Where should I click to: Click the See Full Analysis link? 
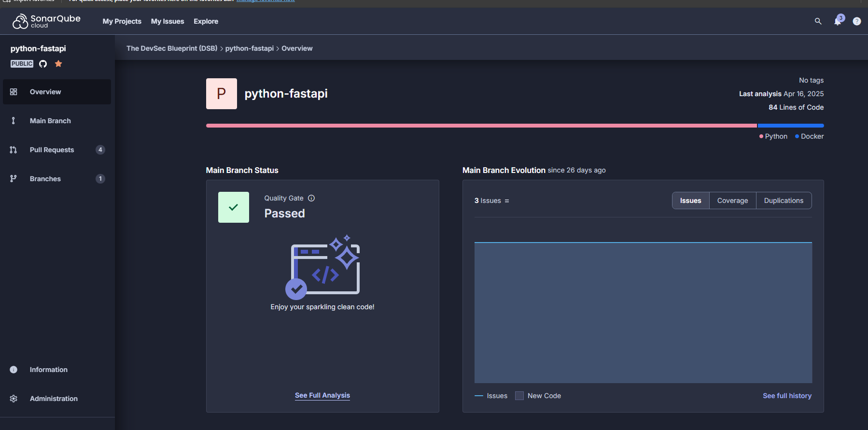point(322,395)
